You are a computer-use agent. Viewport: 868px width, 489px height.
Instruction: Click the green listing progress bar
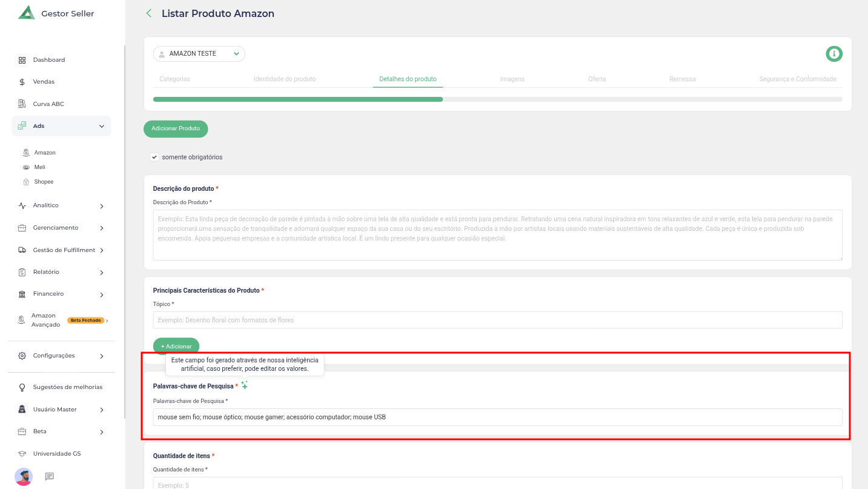pyautogui.click(x=297, y=99)
